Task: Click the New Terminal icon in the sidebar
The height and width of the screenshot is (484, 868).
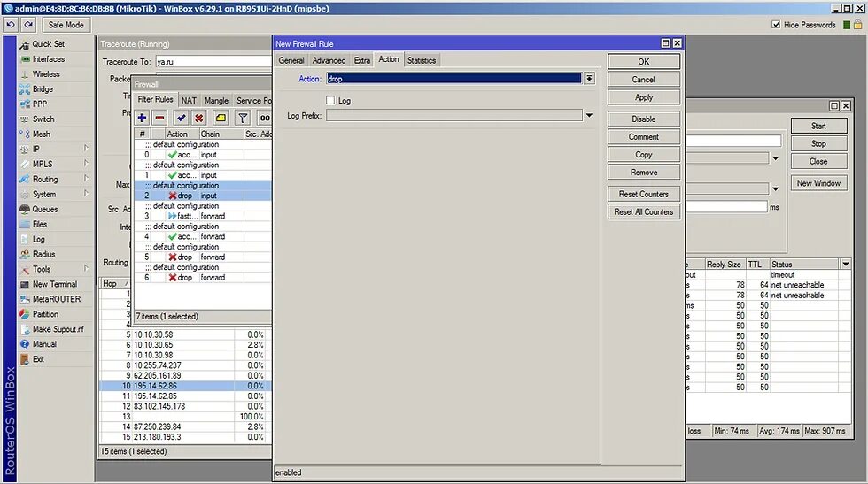Action: pyautogui.click(x=25, y=284)
